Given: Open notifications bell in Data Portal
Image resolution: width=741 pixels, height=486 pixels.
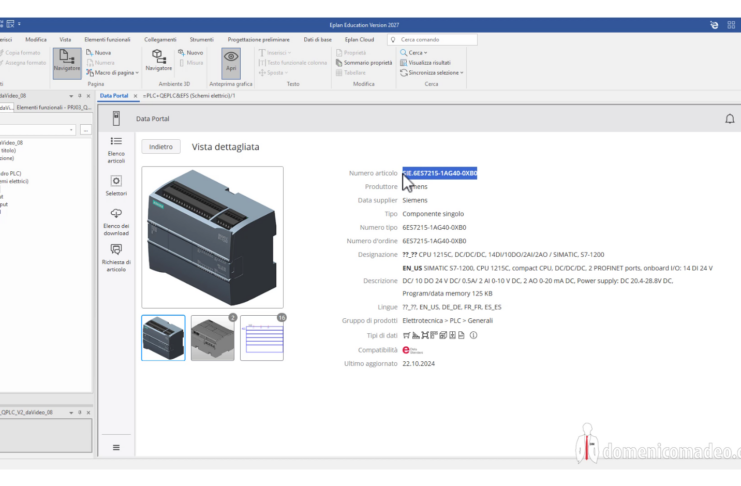Looking at the screenshot, I should pos(730,119).
